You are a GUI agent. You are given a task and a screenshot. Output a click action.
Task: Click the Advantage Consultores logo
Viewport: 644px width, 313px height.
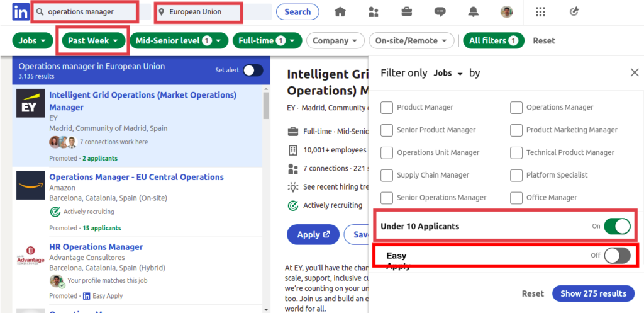tap(31, 256)
